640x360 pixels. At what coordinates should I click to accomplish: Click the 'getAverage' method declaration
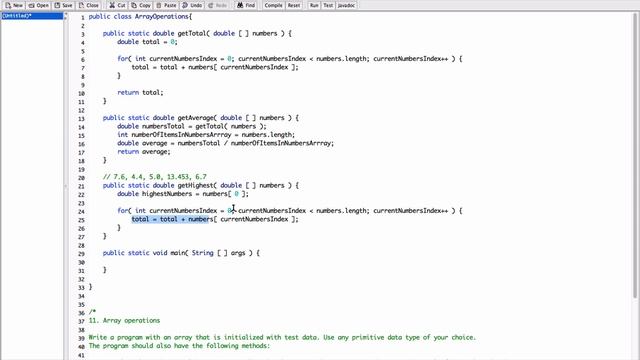[x=201, y=118]
